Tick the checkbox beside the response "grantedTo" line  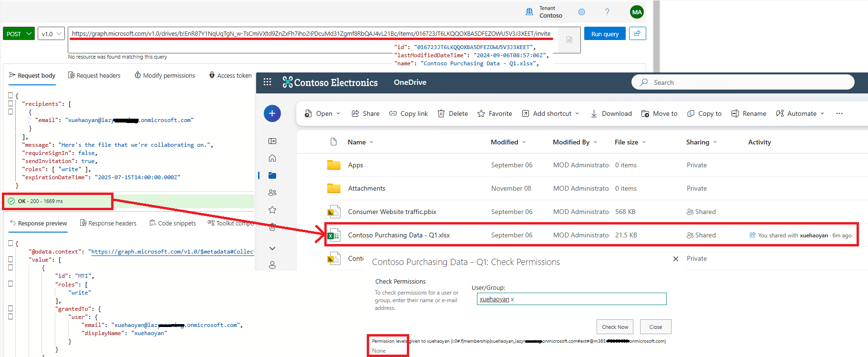10,308
